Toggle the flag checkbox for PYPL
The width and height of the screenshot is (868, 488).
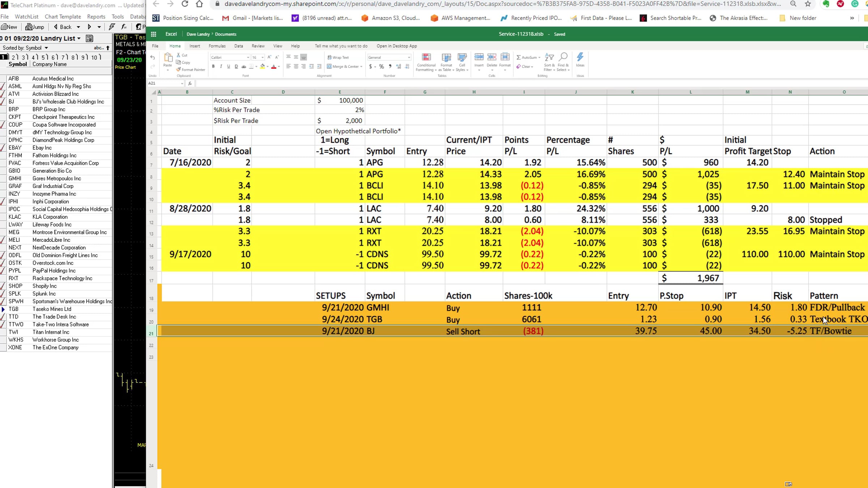3,271
